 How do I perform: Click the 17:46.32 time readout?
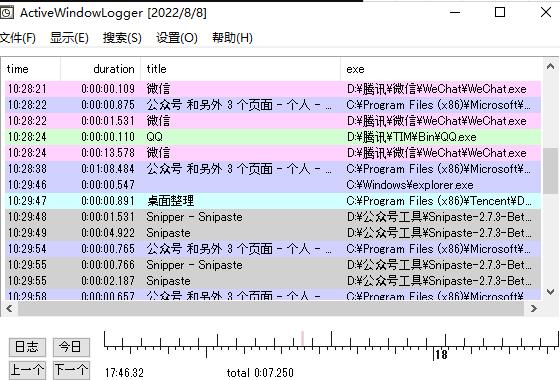coord(124,373)
